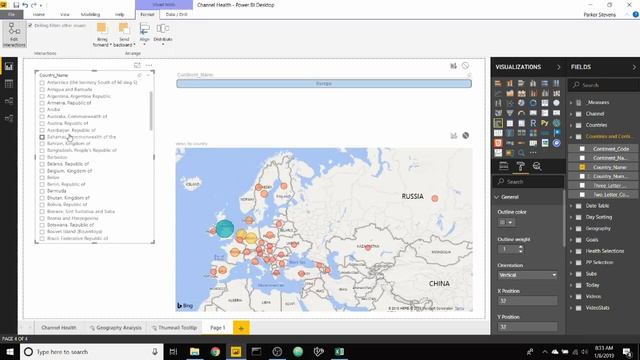Click the filter interaction icon above continent slicer
Image resolution: width=640 pixels, height=360 pixels.
coord(453,66)
